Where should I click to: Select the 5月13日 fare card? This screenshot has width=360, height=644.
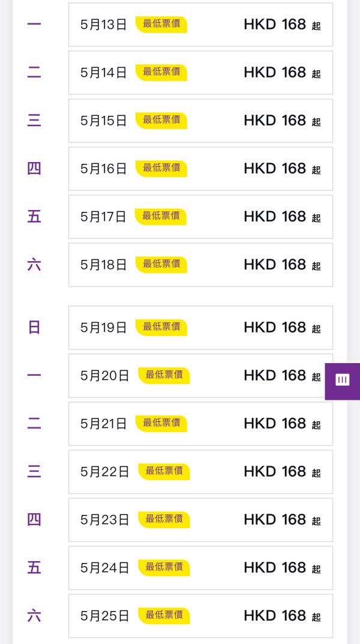click(x=200, y=25)
